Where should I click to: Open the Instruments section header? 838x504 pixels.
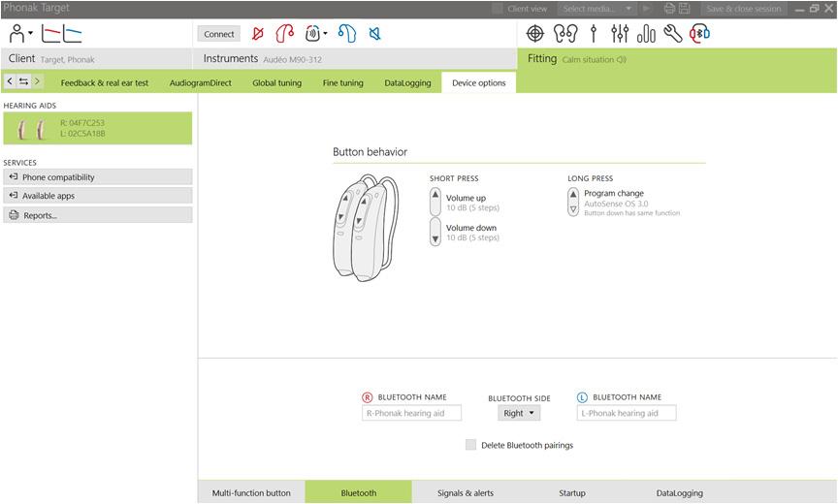coord(354,59)
